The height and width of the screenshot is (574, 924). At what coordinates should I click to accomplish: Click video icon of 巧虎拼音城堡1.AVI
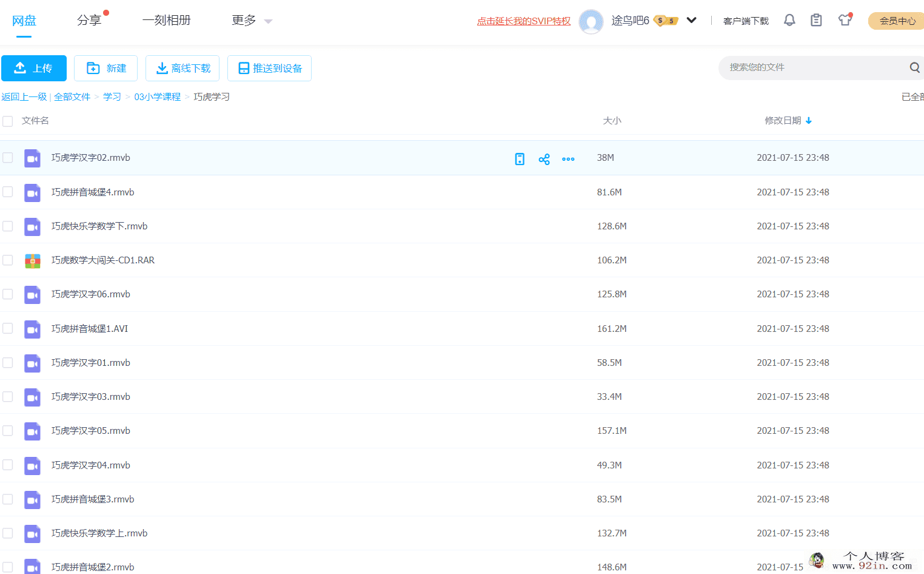point(32,329)
